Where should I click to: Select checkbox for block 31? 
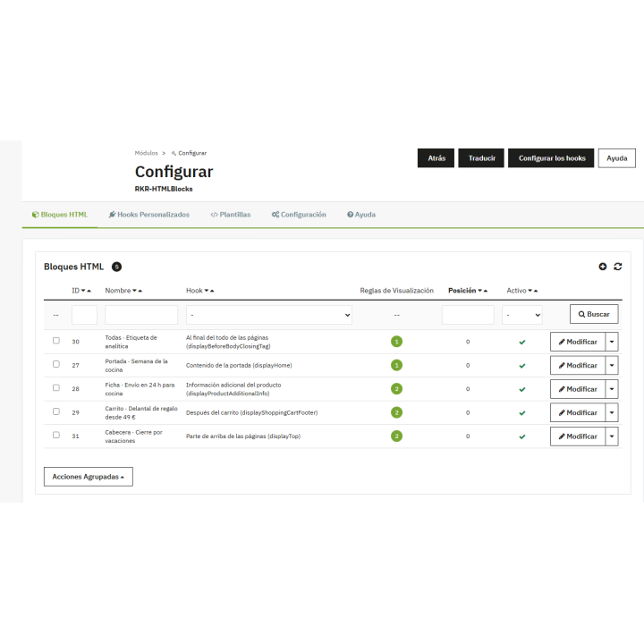[x=56, y=435]
